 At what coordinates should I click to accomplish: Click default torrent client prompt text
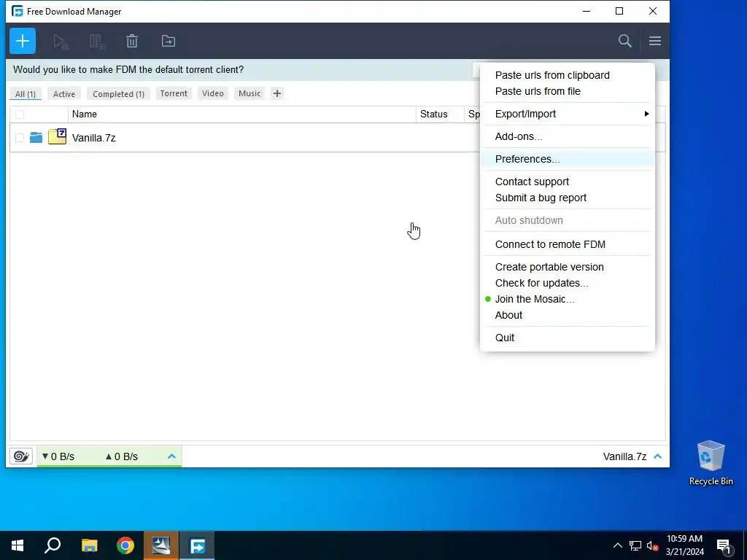[x=128, y=69]
